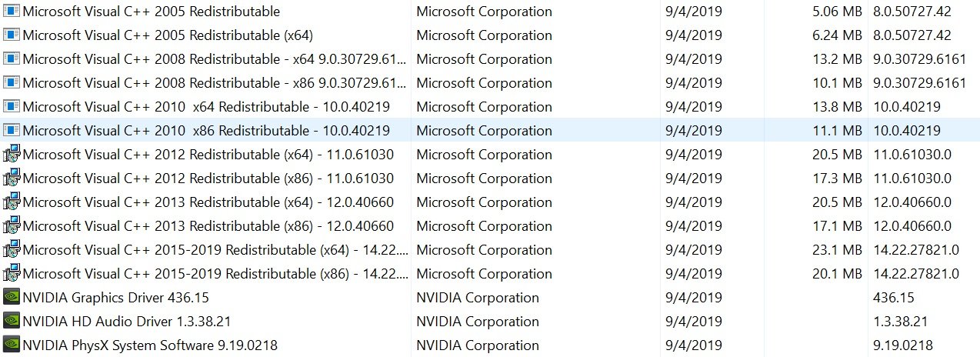This screenshot has height=357, width=980.
Task: Click NVIDIA Corporation publisher for HD Audio Driver
Action: (478, 322)
